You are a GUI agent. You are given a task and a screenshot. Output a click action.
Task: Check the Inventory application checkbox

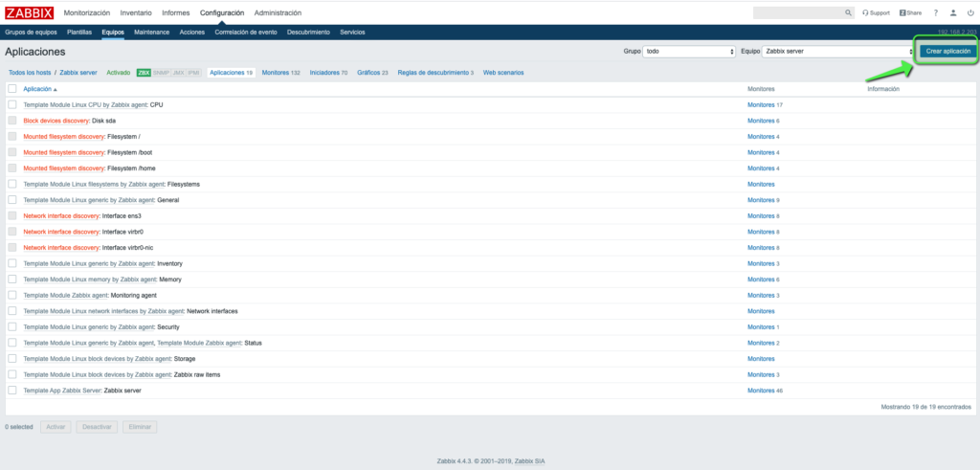click(12, 263)
